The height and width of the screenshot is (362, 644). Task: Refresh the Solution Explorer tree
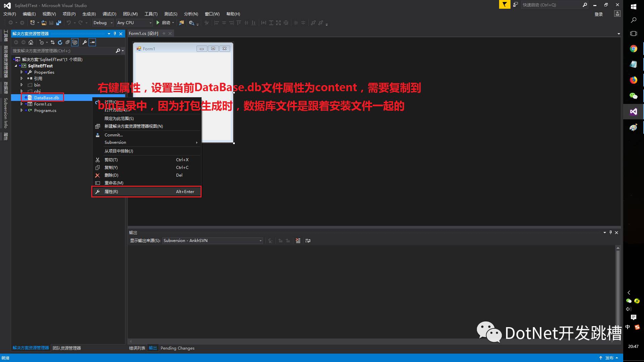tap(60, 42)
